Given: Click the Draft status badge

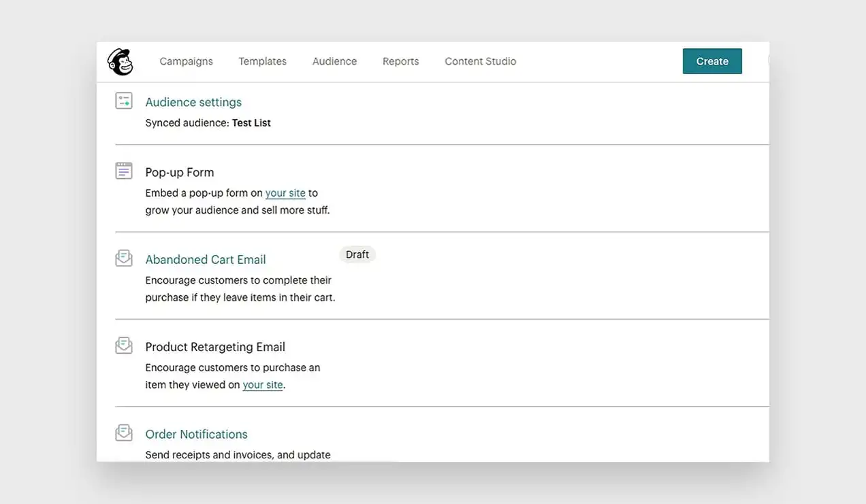Looking at the screenshot, I should tap(357, 254).
